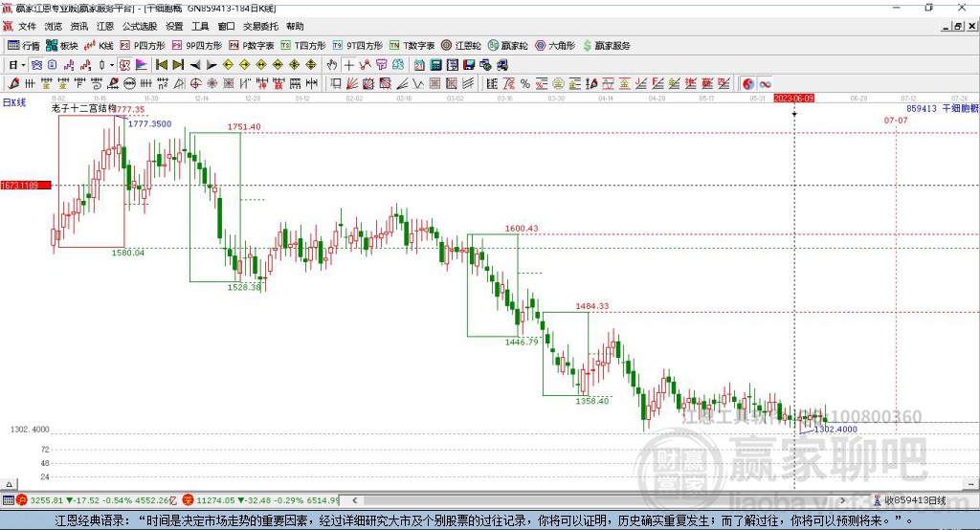
Task: Open the 行情 quotes view
Action: (24, 46)
